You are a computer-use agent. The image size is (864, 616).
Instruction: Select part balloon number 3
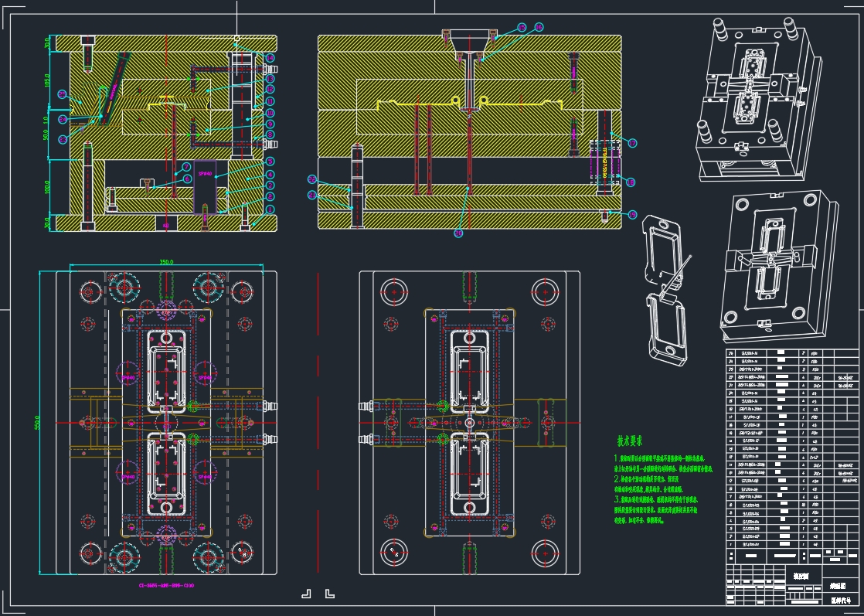270,185
